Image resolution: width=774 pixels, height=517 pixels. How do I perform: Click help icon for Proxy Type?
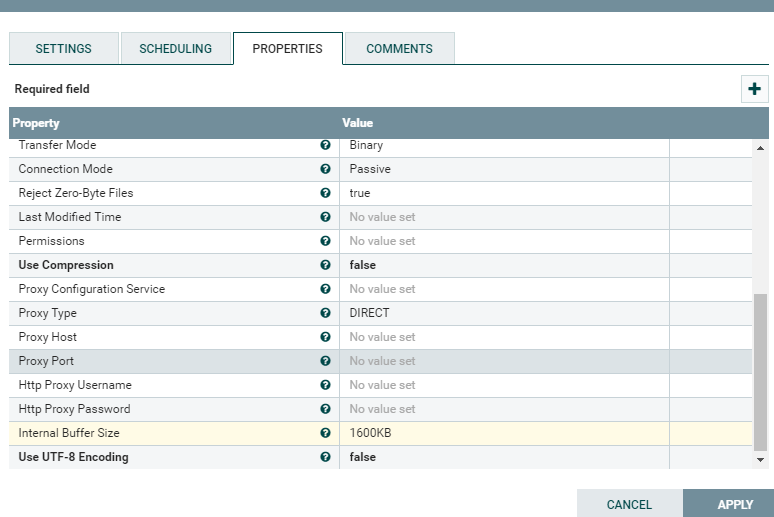point(325,313)
